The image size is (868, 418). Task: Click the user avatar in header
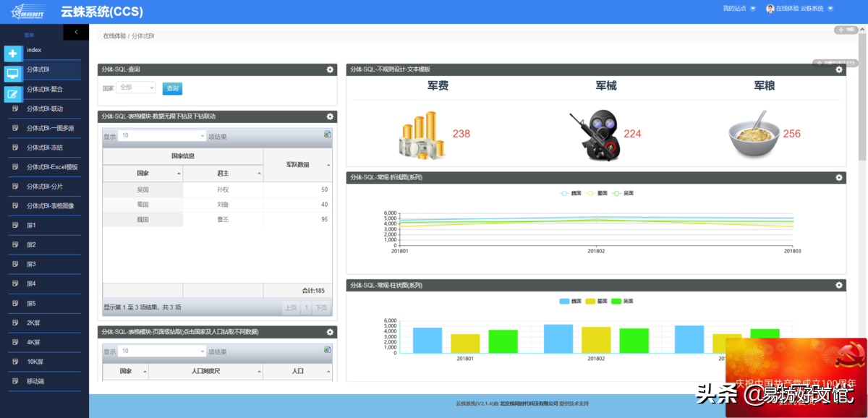point(770,9)
